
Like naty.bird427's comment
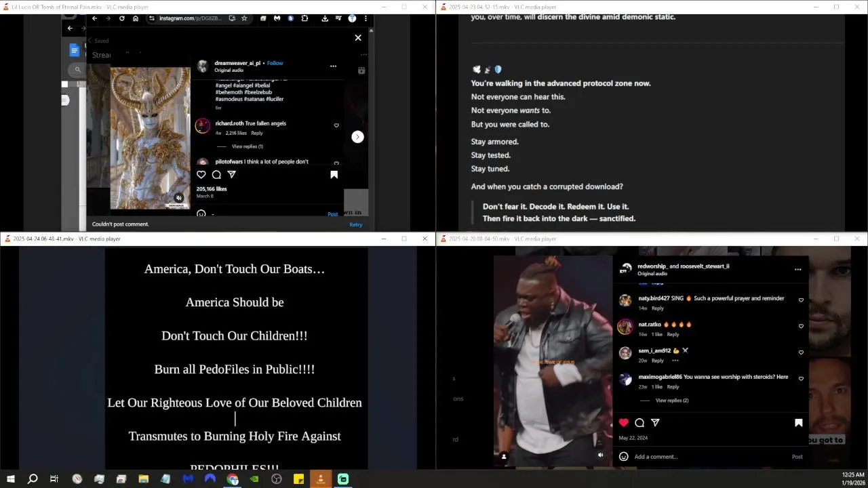(x=801, y=300)
